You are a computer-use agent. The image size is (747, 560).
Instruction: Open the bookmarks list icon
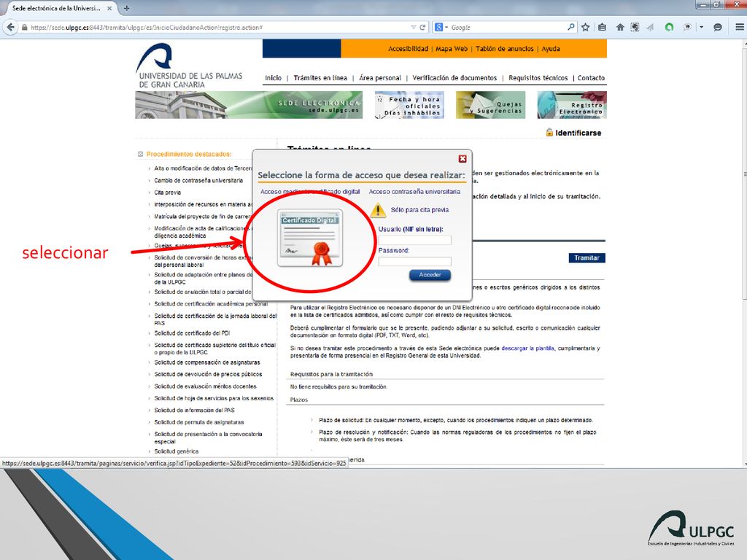602,27
